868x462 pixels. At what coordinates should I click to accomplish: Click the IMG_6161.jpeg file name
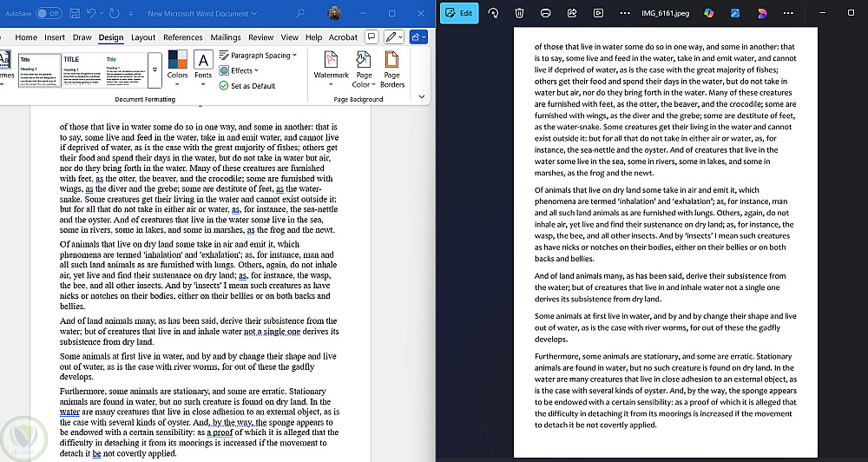coord(666,13)
